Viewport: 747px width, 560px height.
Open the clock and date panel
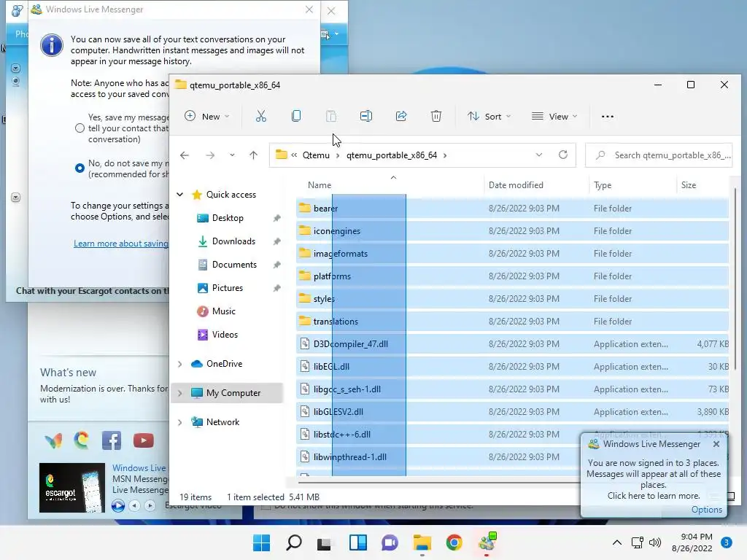pos(692,542)
